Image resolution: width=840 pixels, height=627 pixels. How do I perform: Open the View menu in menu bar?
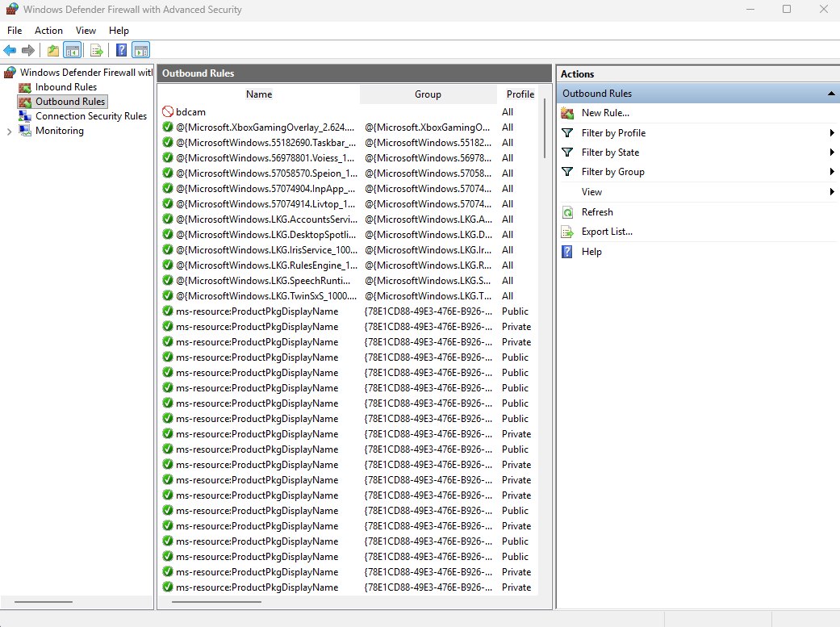(x=86, y=31)
